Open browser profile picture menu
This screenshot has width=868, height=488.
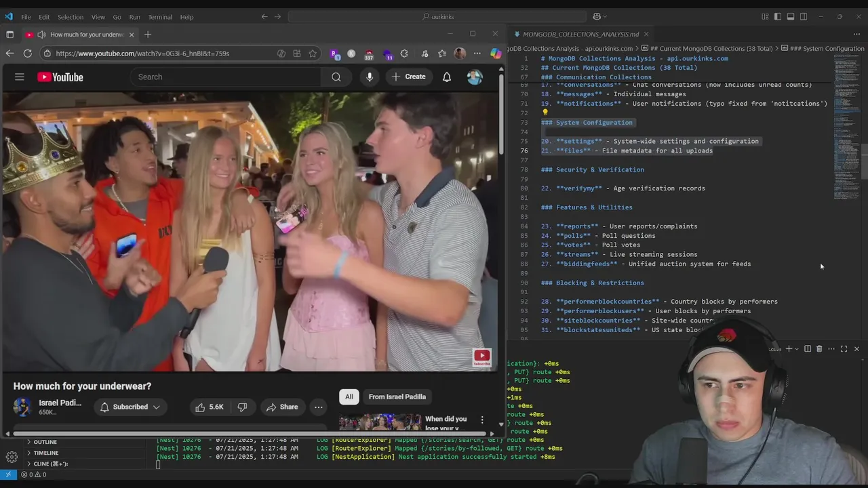pos(460,54)
